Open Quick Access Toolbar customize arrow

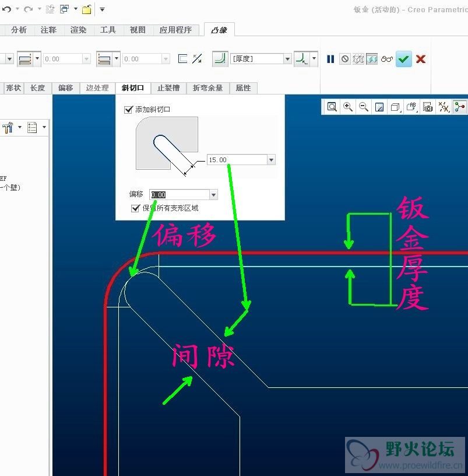pyautogui.click(x=102, y=9)
